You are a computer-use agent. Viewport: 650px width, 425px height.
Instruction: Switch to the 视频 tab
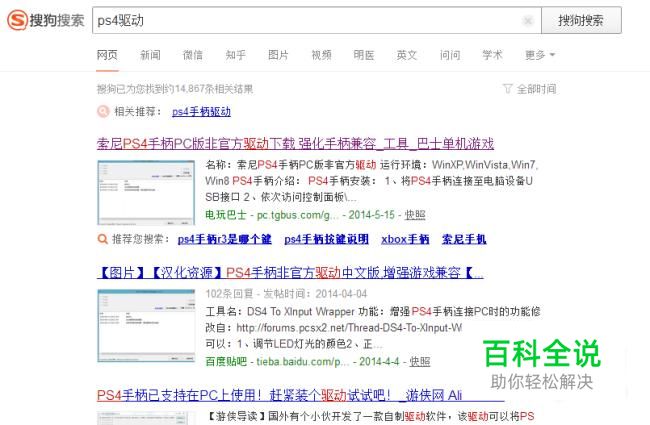pos(321,55)
